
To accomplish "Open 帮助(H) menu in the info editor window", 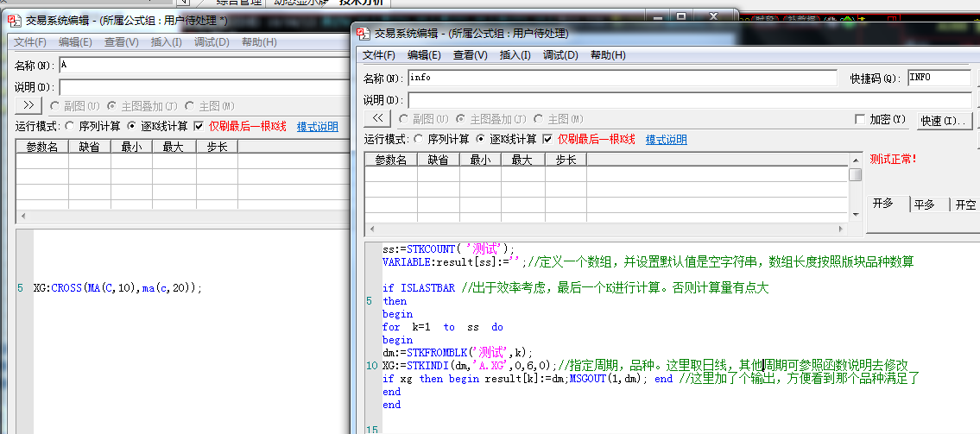I will pos(608,55).
